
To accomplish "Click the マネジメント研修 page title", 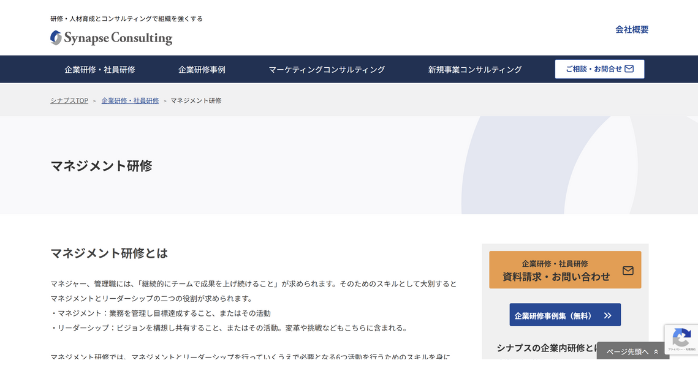I will click(101, 166).
